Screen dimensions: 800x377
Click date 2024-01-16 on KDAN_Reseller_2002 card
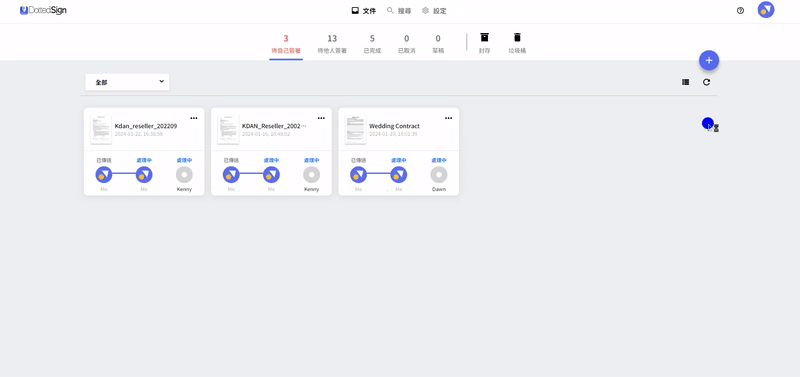pos(266,134)
